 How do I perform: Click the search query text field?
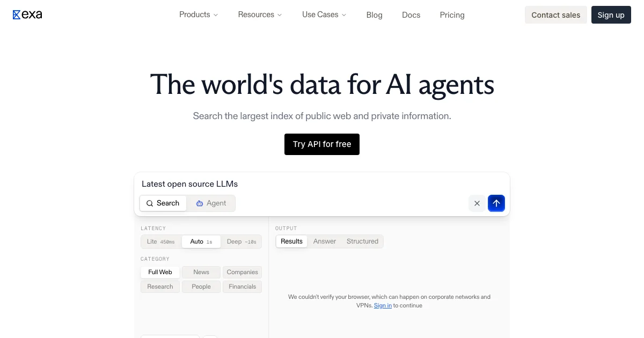tap(322, 184)
